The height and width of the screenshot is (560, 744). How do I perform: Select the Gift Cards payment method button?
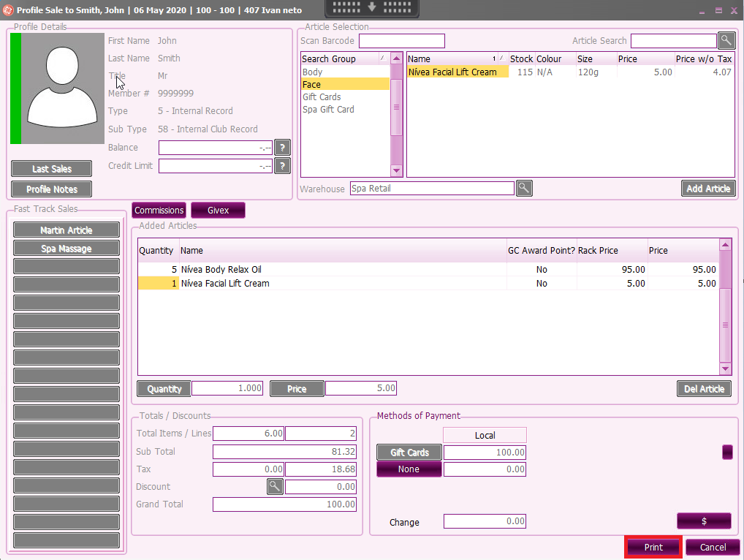click(x=409, y=453)
